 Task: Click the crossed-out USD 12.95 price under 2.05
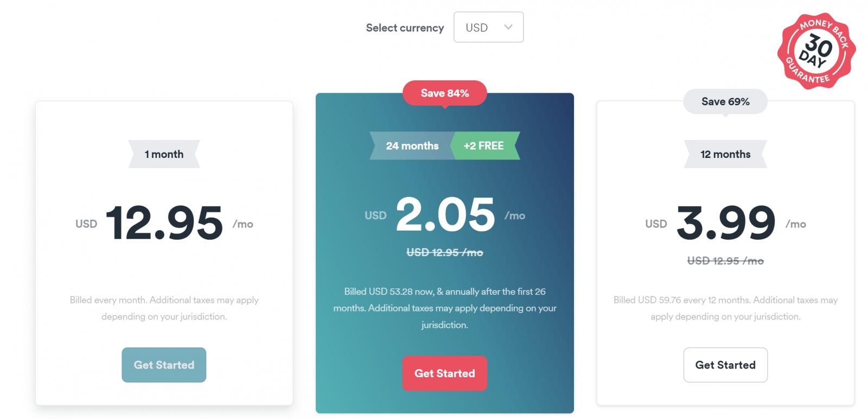coord(445,252)
